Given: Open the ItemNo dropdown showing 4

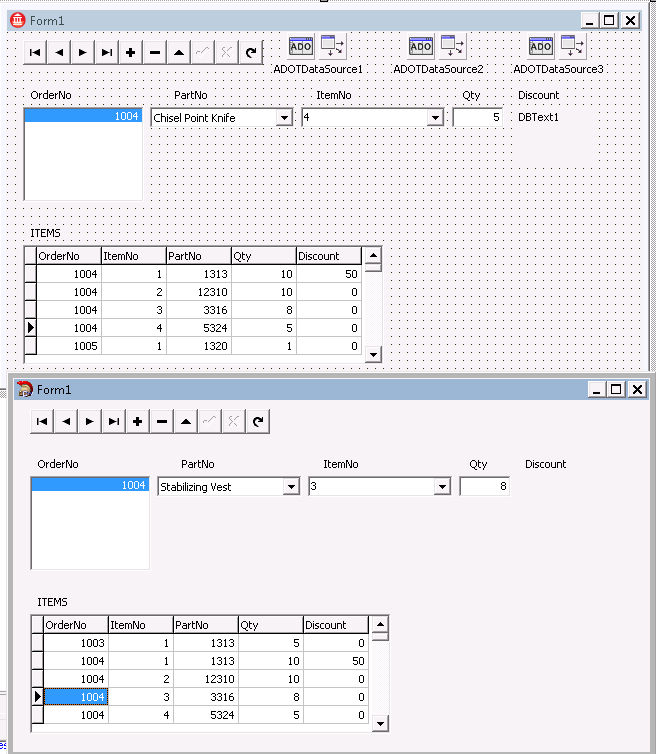Looking at the screenshot, I should [x=435, y=118].
